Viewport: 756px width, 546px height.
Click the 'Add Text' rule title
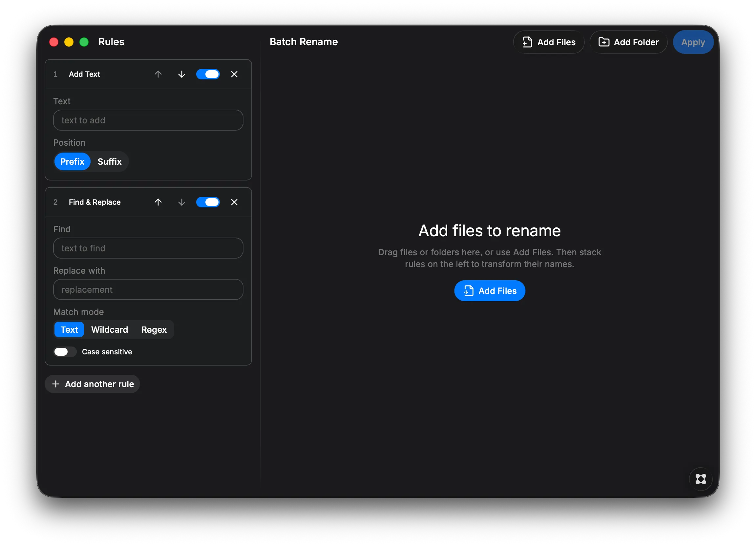click(84, 74)
